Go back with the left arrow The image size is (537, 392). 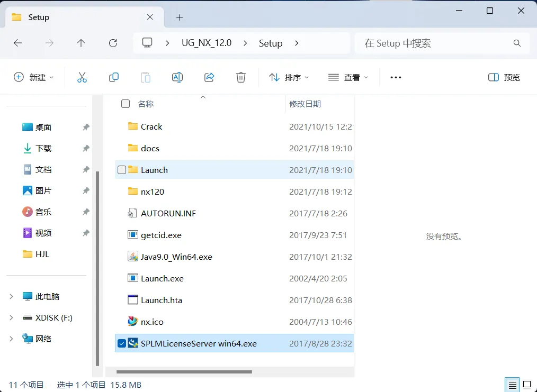click(17, 43)
